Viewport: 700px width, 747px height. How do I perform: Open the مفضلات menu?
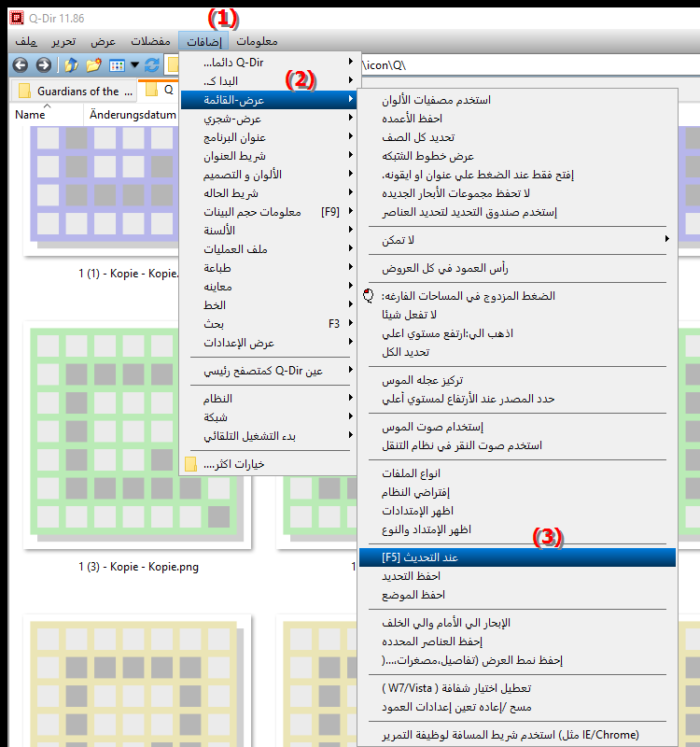[x=150, y=41]
